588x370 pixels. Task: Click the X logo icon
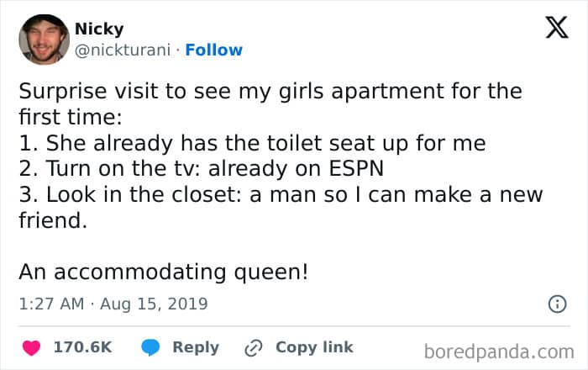[x=557, y=28]
